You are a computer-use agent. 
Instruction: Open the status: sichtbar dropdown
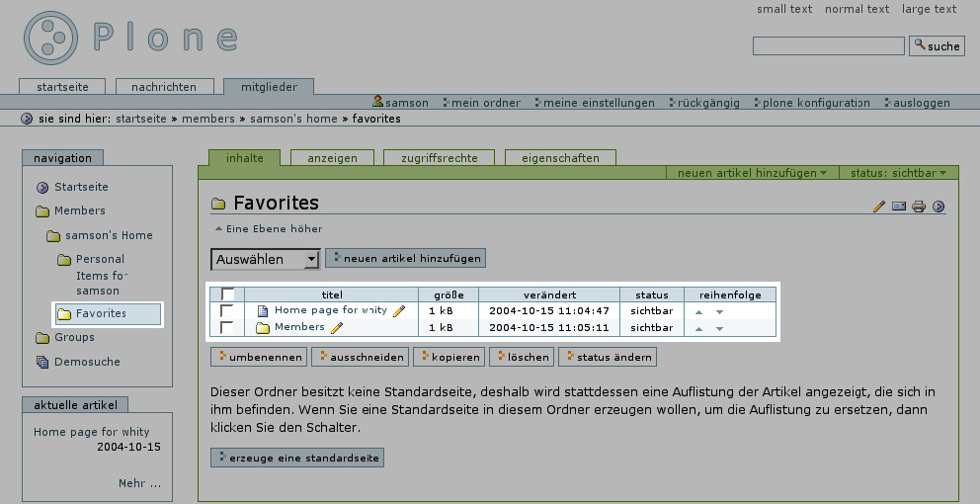899,173
